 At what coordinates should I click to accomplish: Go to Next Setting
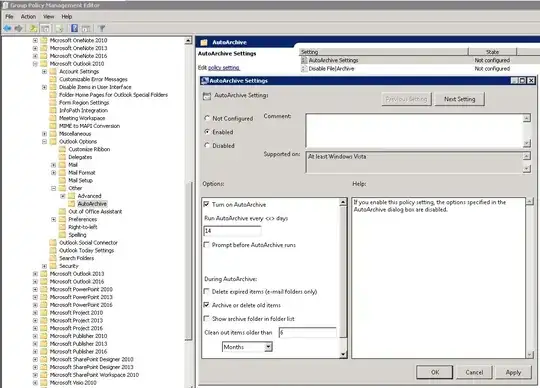pos(459,99)
